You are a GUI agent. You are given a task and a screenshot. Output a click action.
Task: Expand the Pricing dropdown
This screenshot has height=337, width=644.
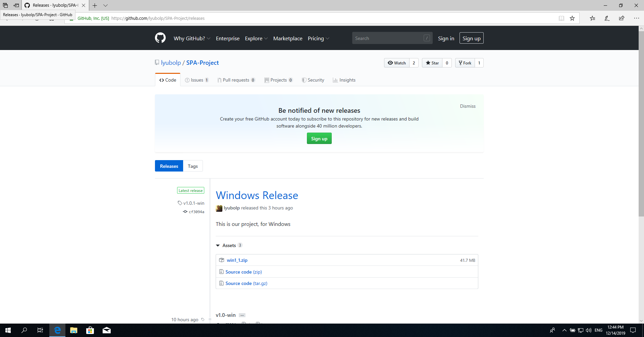point(318,38)
